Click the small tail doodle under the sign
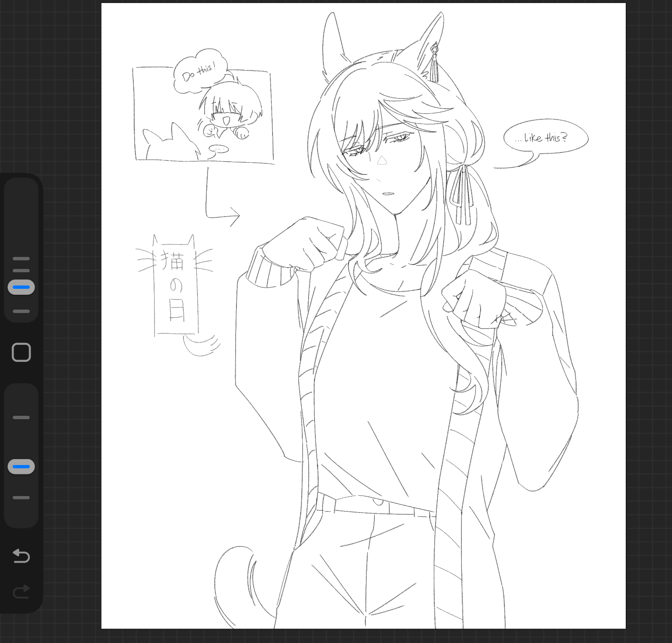672x643 pixels. click(201, 345)
